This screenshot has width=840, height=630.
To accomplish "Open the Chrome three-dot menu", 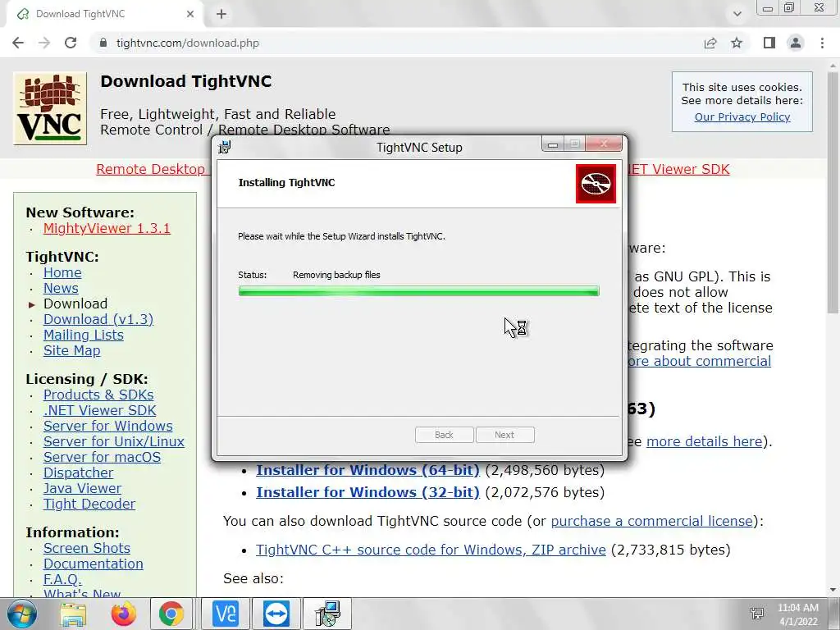I will [x=822, y=43].
